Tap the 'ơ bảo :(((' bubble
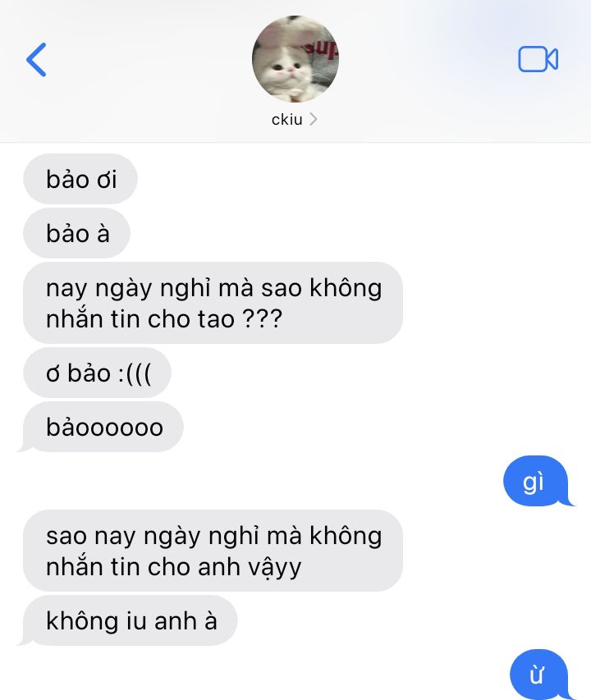Screen dimensions: 591x700 (98, 373)
